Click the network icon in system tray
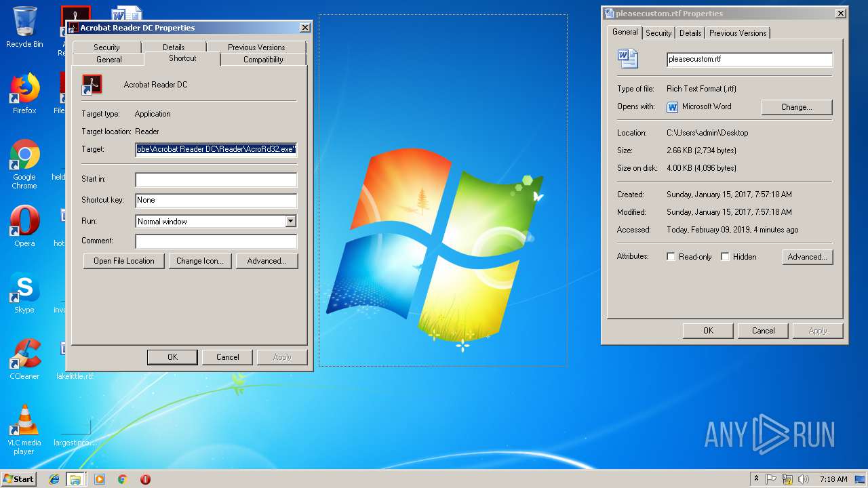The width and height of the screenshot is (868, 488). point(787,479)
